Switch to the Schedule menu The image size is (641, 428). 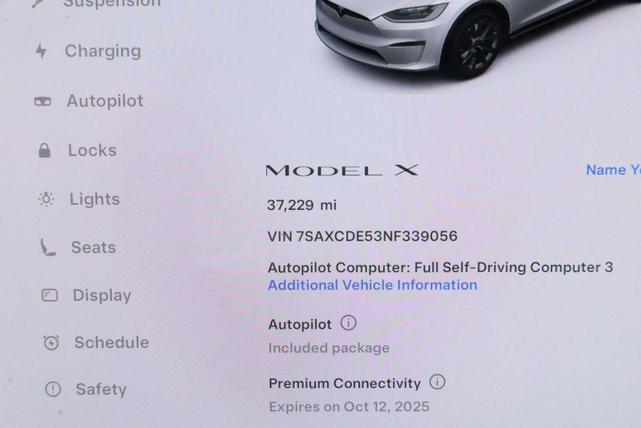click(112, 343)
